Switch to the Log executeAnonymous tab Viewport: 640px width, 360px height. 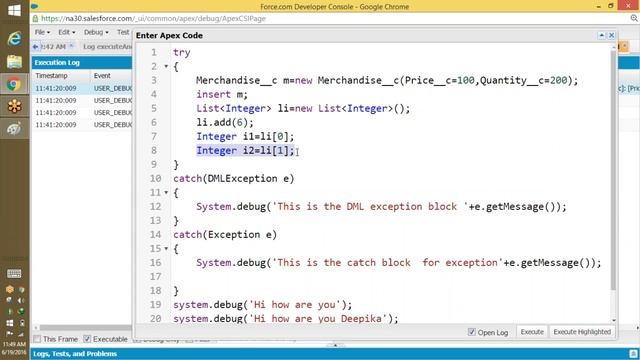pos(107,47)
